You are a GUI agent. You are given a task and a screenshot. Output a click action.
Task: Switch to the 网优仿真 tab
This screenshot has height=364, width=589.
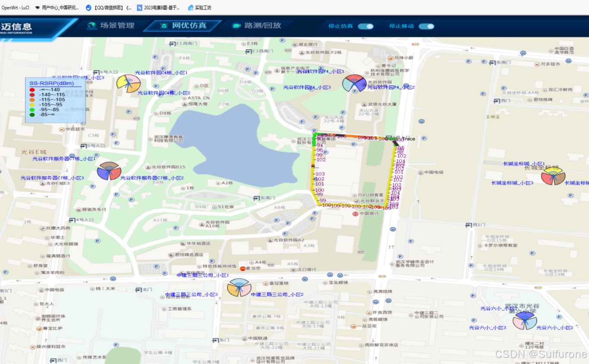(183, 25)
